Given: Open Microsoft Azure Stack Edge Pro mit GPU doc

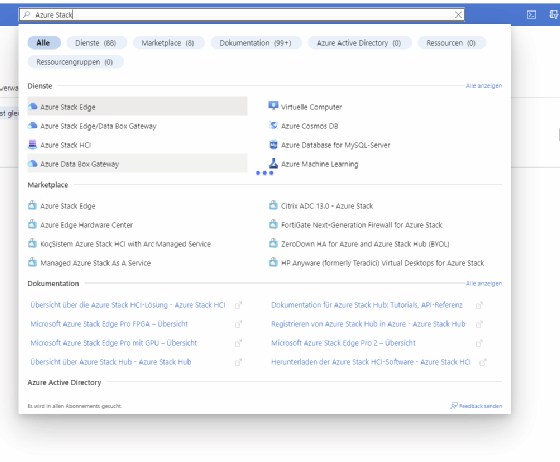Looking at the screenshot, I should click(114, 343).
